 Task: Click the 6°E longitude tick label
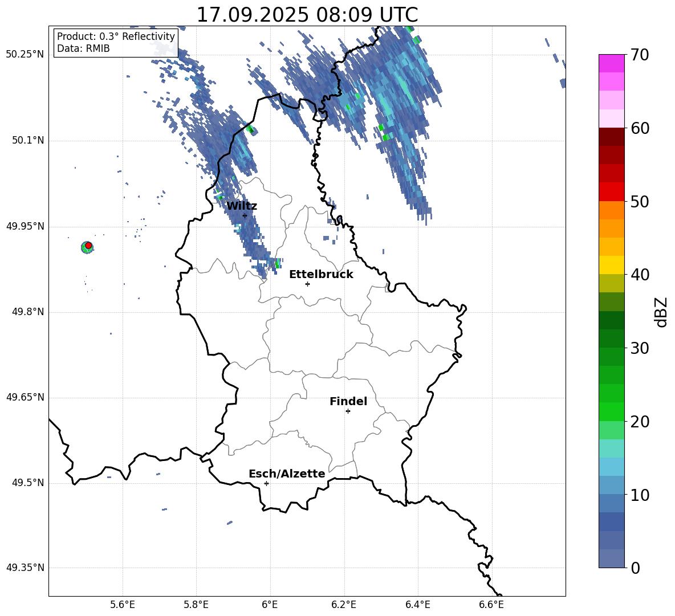[270, 605]
